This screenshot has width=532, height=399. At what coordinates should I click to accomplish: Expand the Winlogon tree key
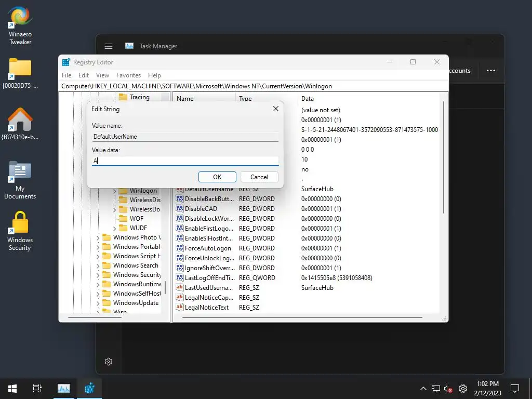pyautogui.click(x=115, y=191)
